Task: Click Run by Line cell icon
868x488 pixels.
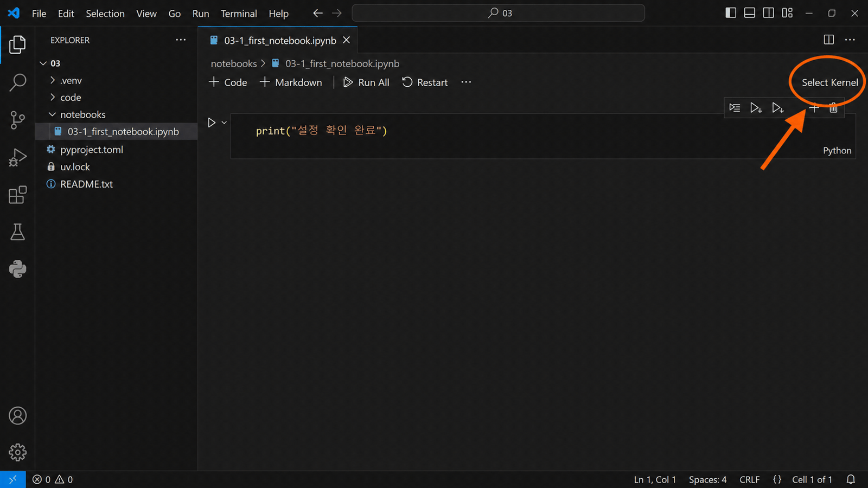Action: [735, 108]
